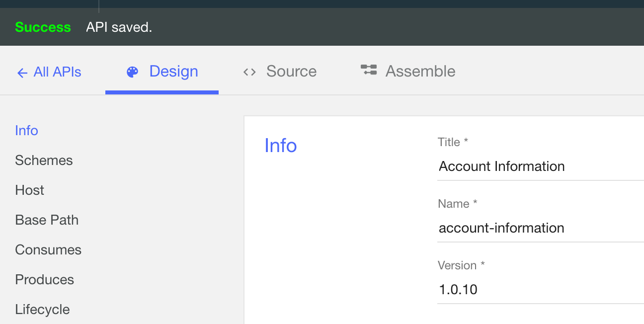
Task: Click the blue Info panel heading
Action: coord(280,146)
